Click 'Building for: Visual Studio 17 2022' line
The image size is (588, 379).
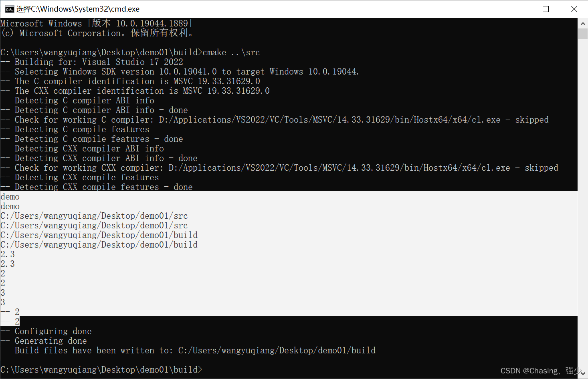click(92, 62)
